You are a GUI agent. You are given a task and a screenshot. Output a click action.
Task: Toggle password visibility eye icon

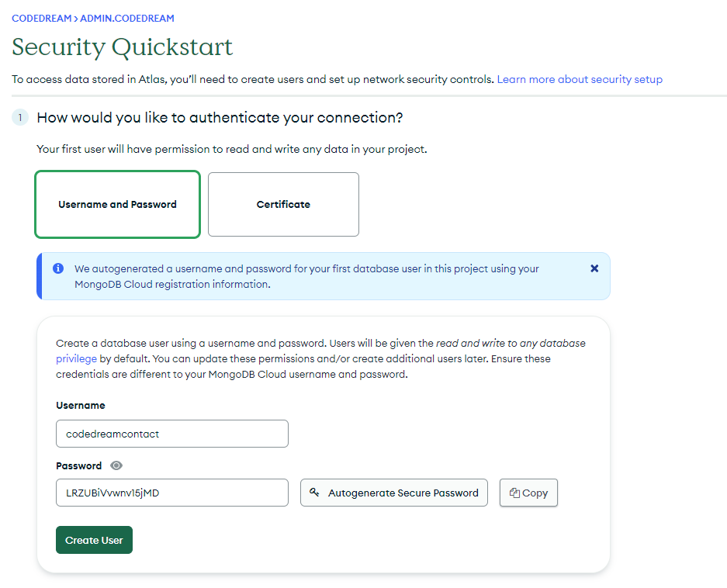(116, 465)
